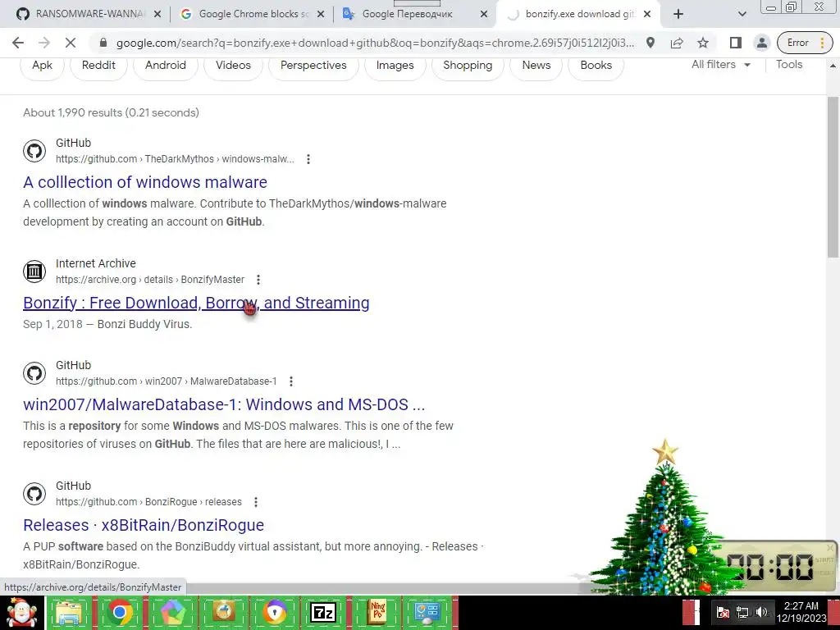Image resolution: width=840 pixels, height=630 pixels.
Task: Open the win2007/MalwareDatabase-1 result link
Action: click(224, 404)
